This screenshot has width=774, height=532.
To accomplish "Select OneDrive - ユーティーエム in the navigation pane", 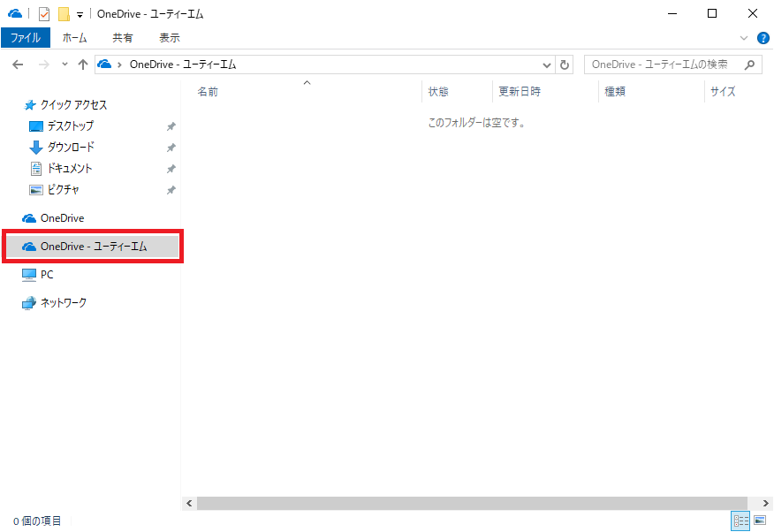I will point(93,247).
